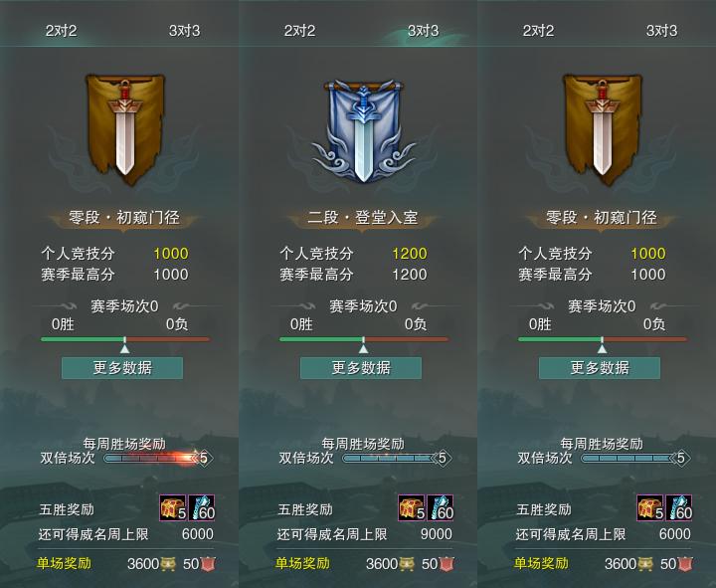Click the blue axe reward icon in left panel
The image size is (716, 588).
tap(201, 507)
